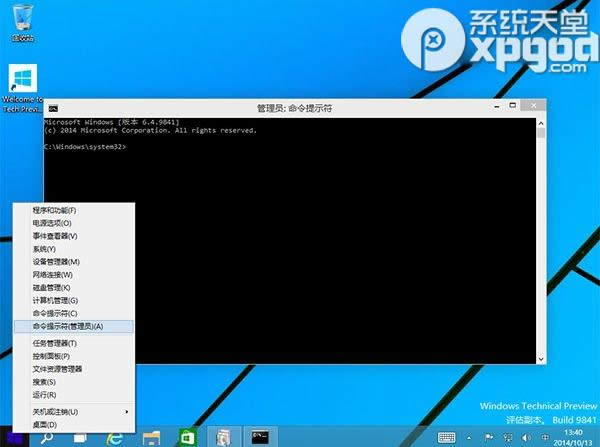Click the Command Prompt taskbar button
600x447 pixels.
262,437
